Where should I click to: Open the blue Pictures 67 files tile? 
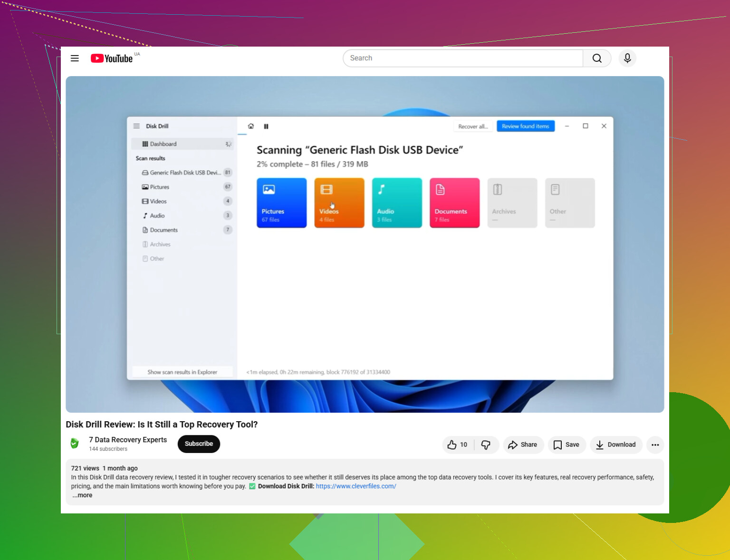282,203
